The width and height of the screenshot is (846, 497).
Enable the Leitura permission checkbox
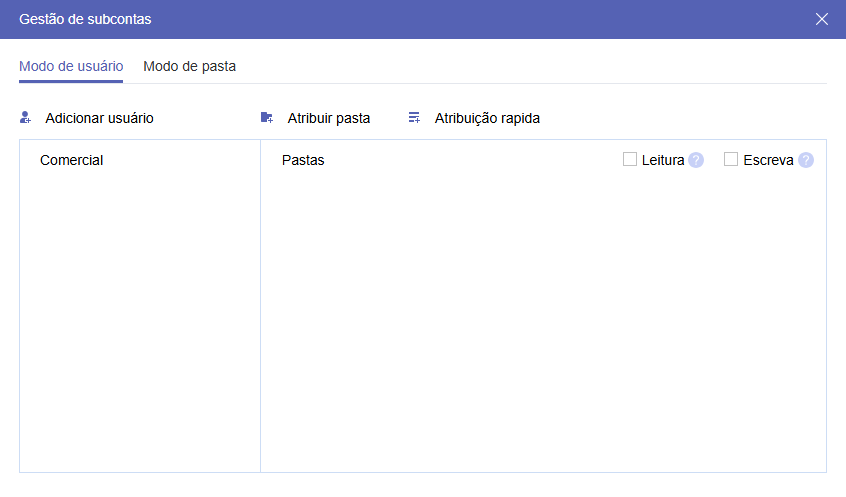(630, 159)
